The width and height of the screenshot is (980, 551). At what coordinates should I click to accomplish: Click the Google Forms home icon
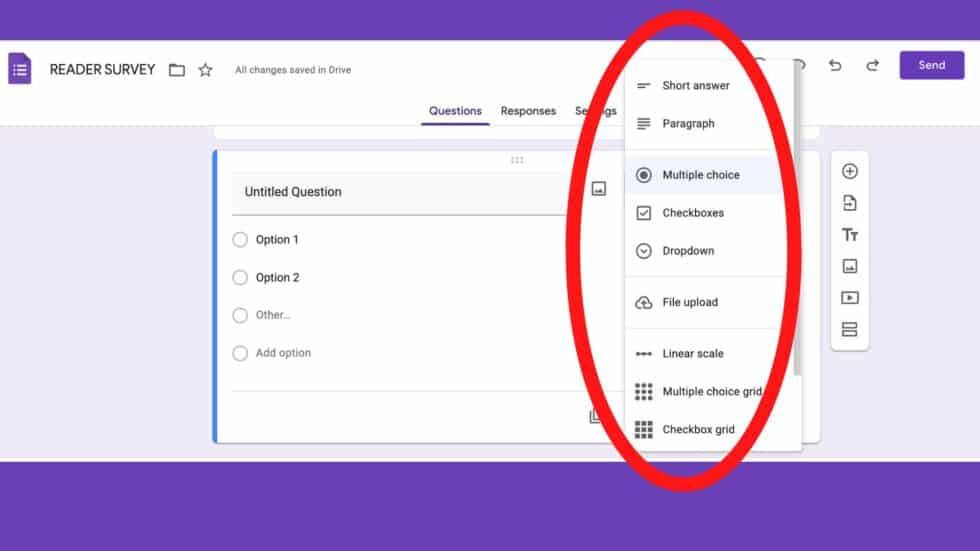20,69
